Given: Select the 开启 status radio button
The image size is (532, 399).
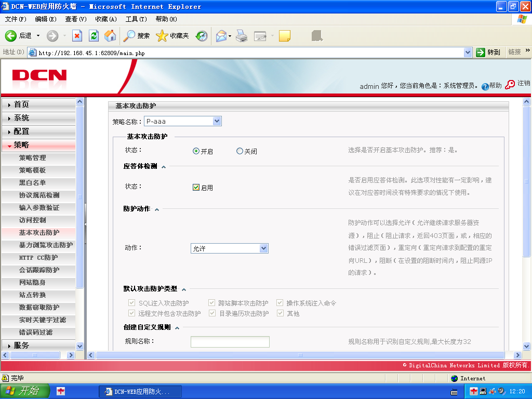Looking at the screenshot, I should tap(196, 151).
